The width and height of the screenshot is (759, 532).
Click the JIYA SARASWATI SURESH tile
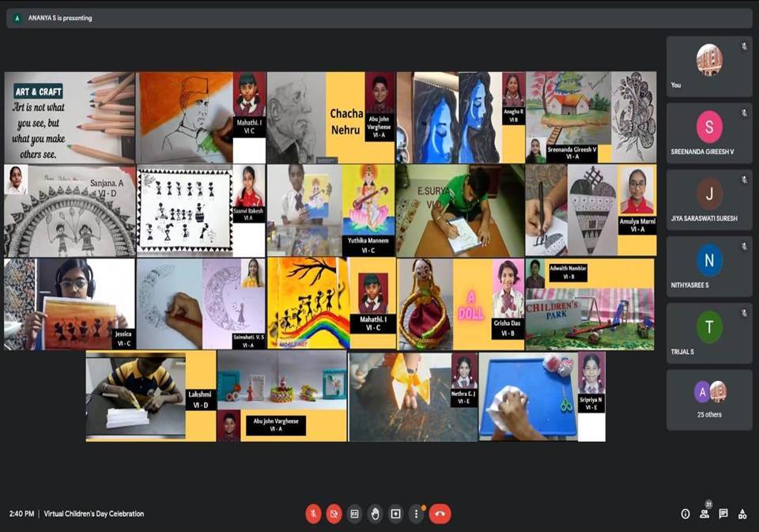709,199
